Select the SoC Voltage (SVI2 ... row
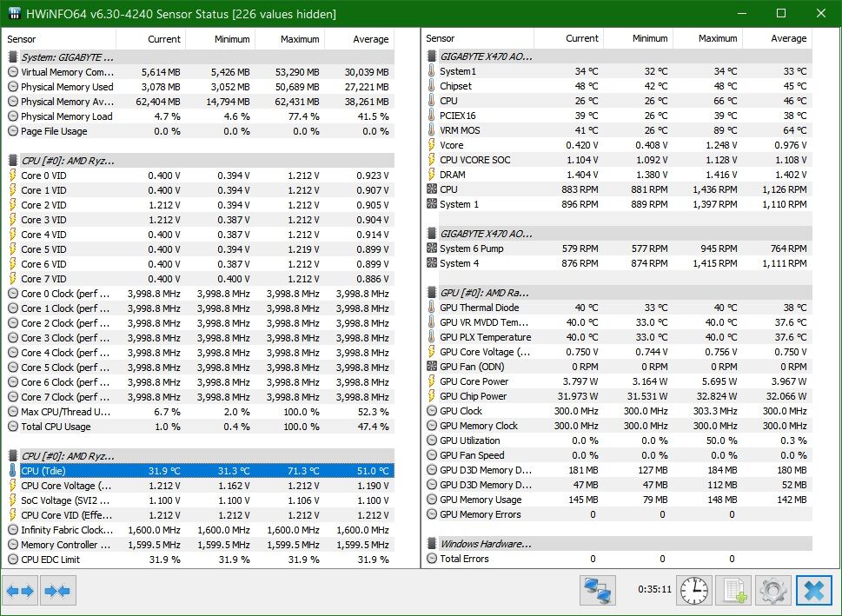 (201, 500)
